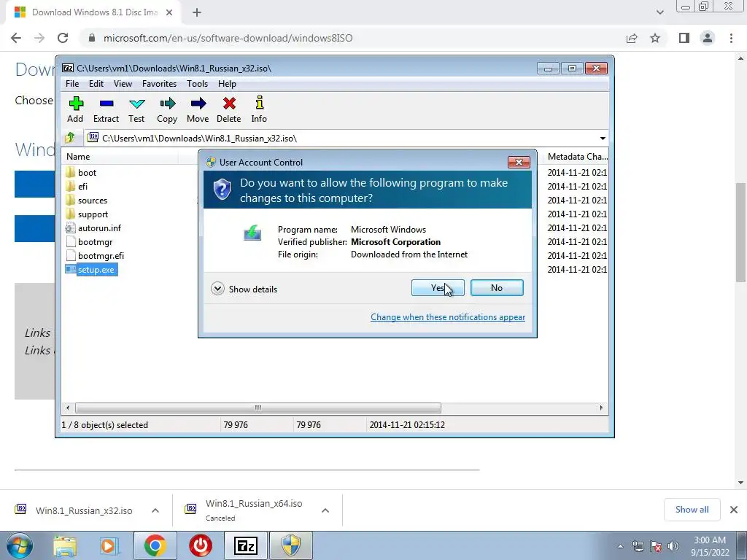The image size is (747, 560).
Task: Click the Chrome back button
Action: (x=16, y=38)
